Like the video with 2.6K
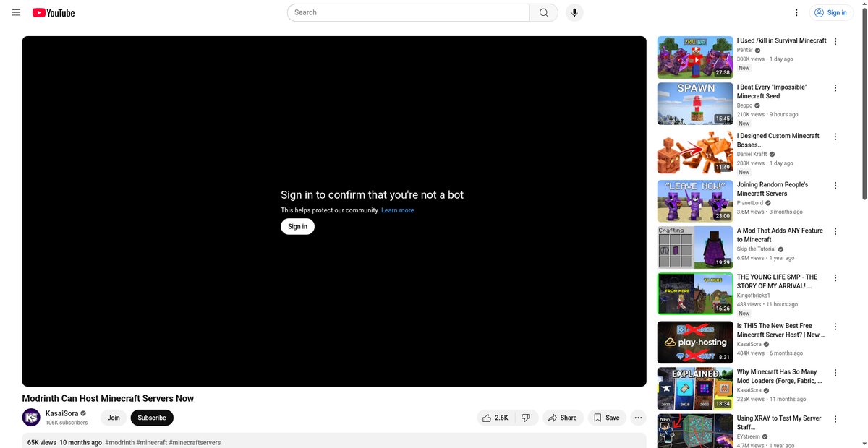 click(495, 418)
